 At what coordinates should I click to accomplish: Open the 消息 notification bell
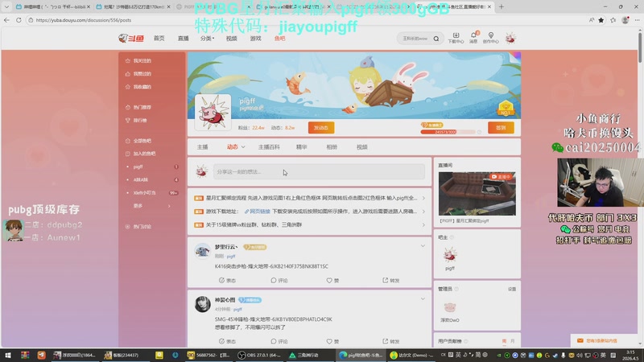473,38
